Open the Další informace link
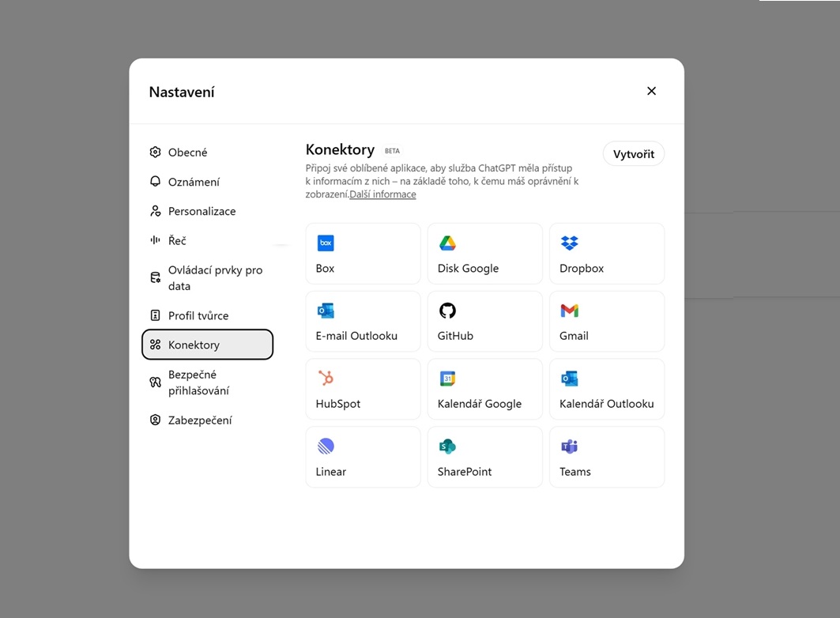840x618 pixels. point(382,194)
